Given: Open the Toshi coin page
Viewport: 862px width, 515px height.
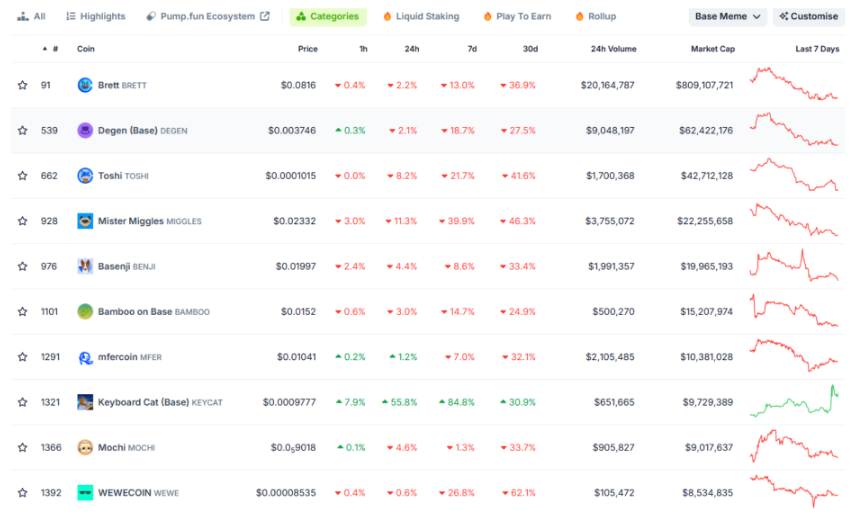Looking at the screenshot, I should point(123,176).
